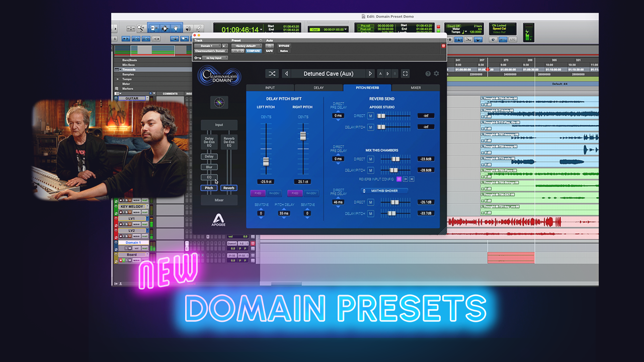Open the fullscreen resize icon in Domain

[x=405, y=73]
